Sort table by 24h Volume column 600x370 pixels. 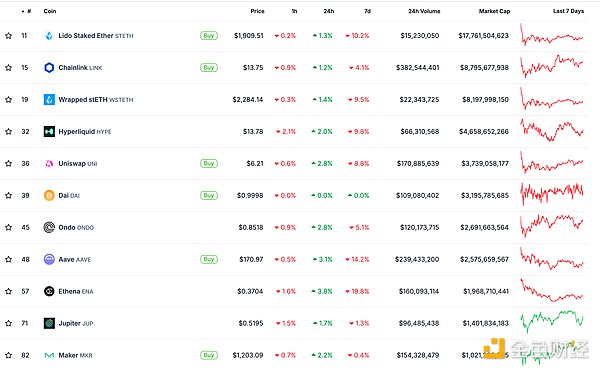click(424, 11)
